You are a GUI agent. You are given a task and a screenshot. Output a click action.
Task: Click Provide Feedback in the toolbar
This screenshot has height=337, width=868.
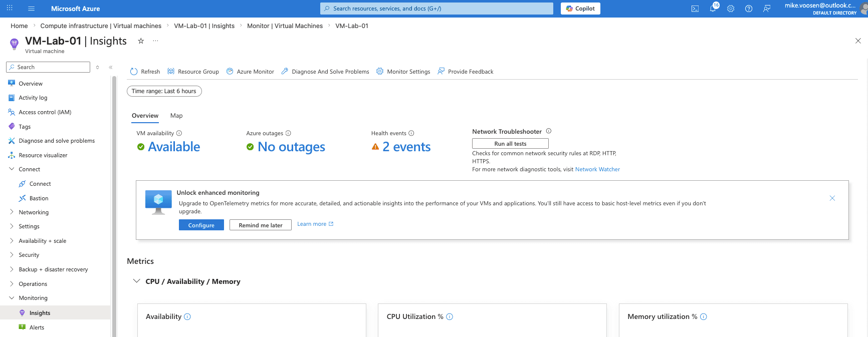click(x=466, y=72)
